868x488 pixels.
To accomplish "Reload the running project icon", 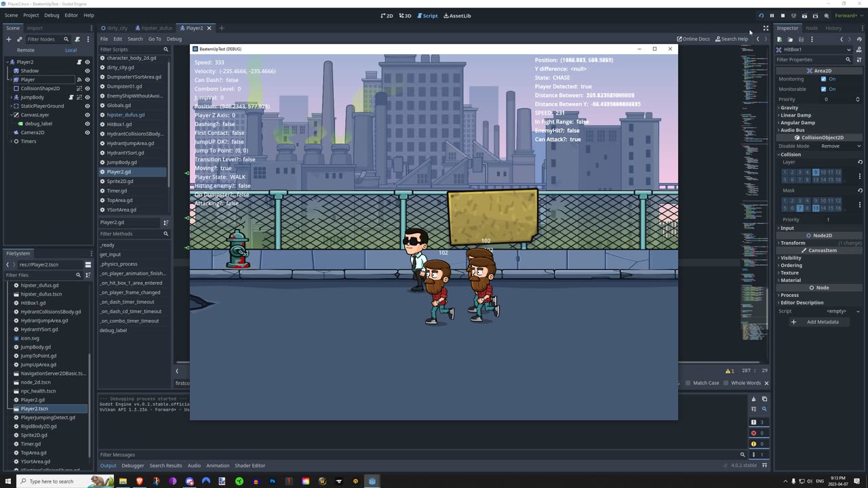I will (761, 16).
